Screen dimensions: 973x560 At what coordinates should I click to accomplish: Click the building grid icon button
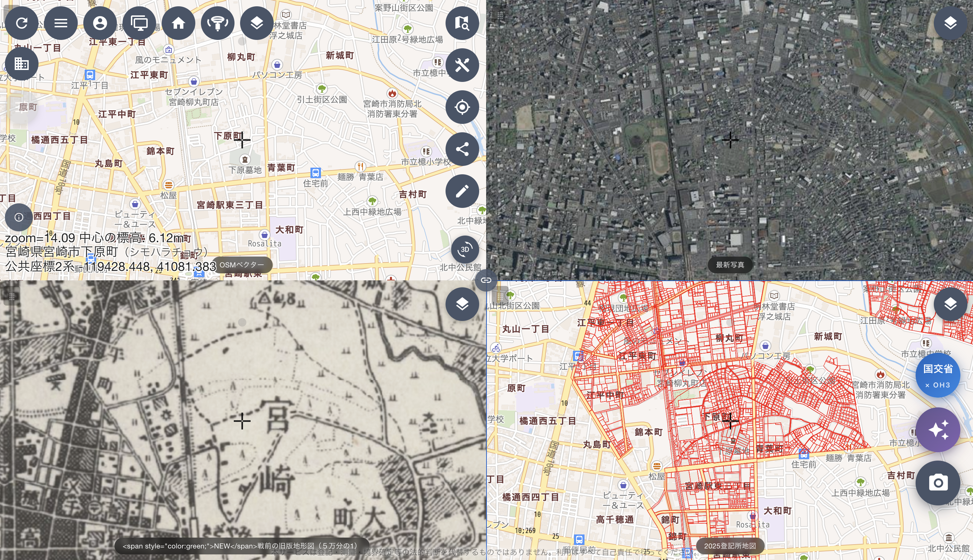pos(22,63)
